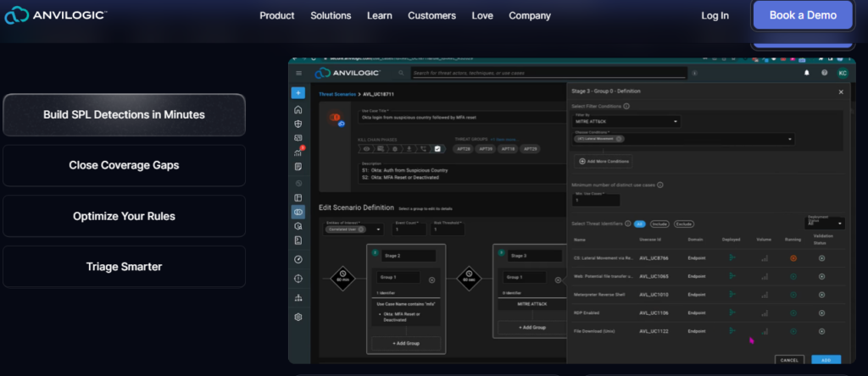Toggle the checked kill chain phase
The height and width of the screenshot is (376, 868).
437,149
